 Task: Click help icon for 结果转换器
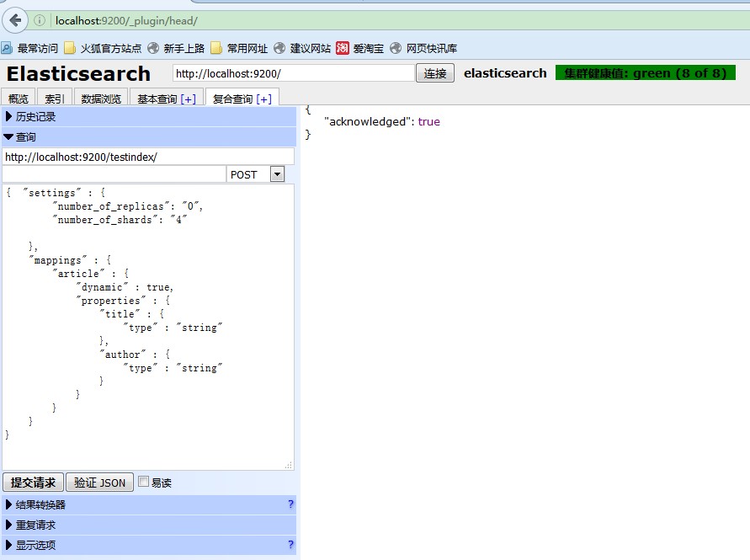[290, 504]
